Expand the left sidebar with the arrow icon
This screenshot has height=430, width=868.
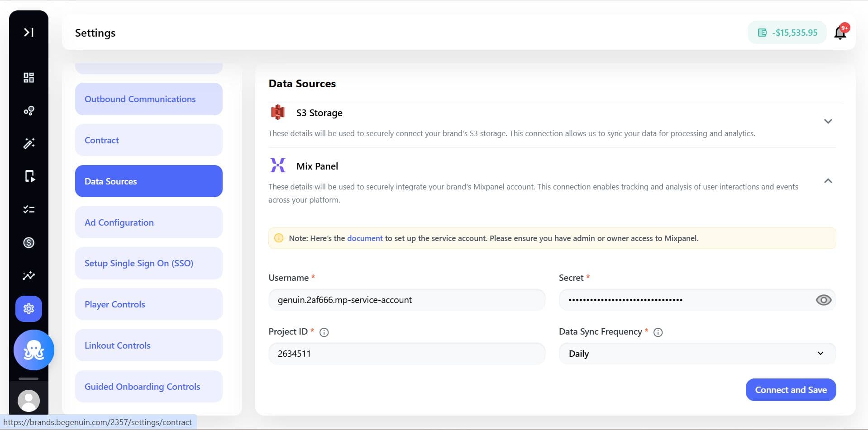pos(29,32)
